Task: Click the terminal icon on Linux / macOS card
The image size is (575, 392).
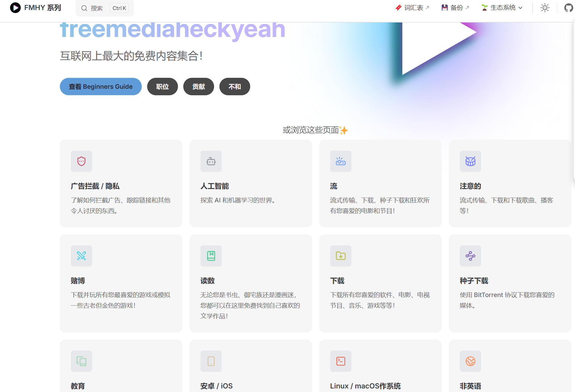Action: [341, 361]
